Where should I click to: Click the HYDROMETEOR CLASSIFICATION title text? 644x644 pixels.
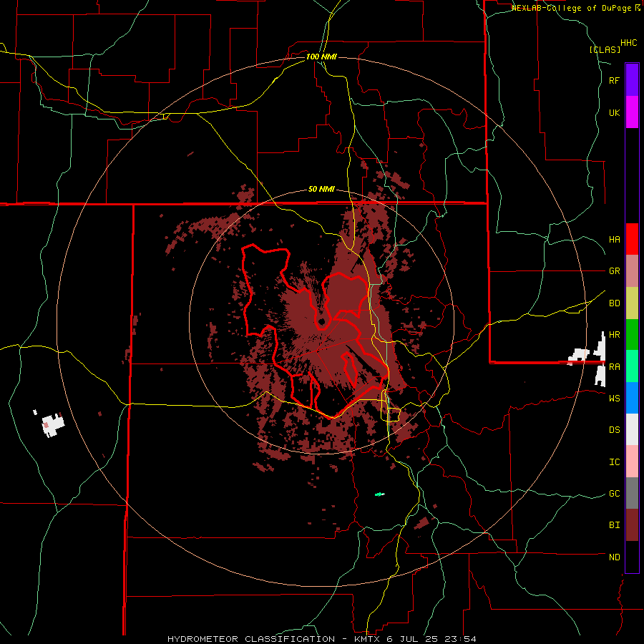tap(251, 639)
